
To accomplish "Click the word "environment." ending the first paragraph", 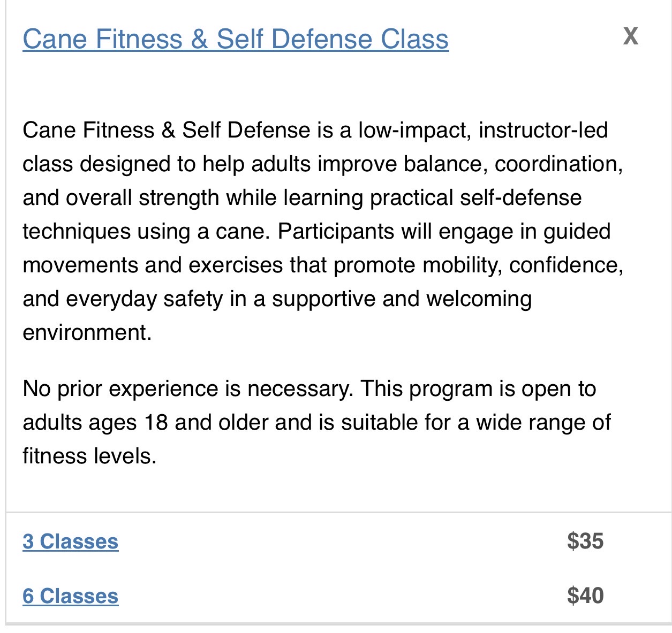I will point(87,333).
